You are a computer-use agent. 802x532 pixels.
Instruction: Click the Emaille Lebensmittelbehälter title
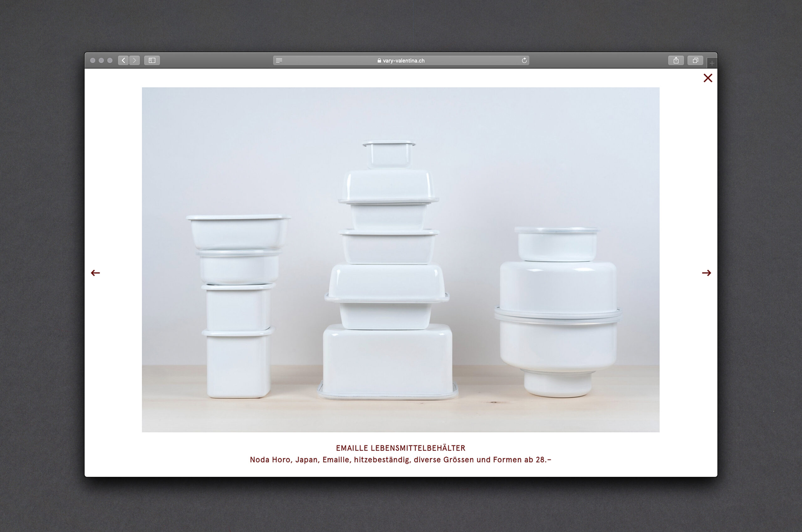pos(401,448)
